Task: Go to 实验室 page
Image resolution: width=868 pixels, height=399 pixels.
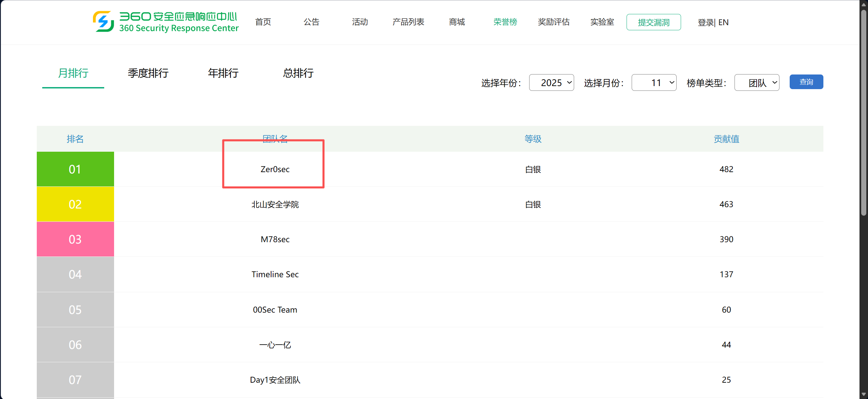Action: (602, 22)
